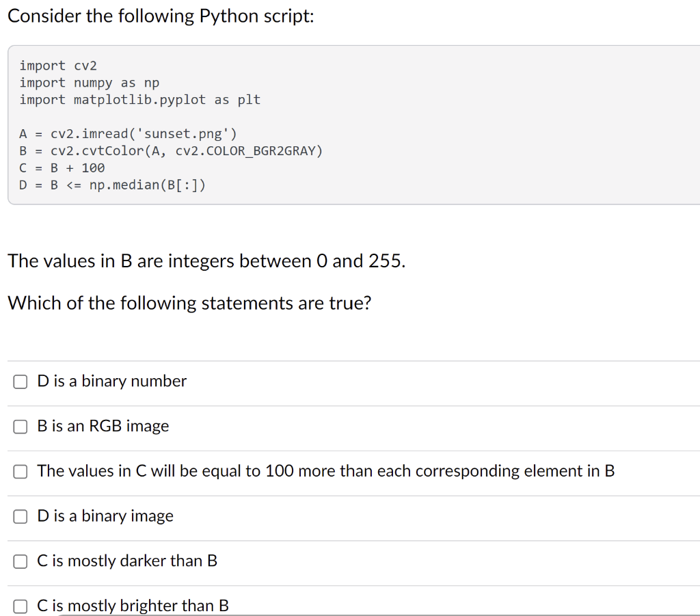Tick the 'C is mostly darker than B' checkbox
The width and height of the screenshot is (700, 616).
tap(20, 561)
